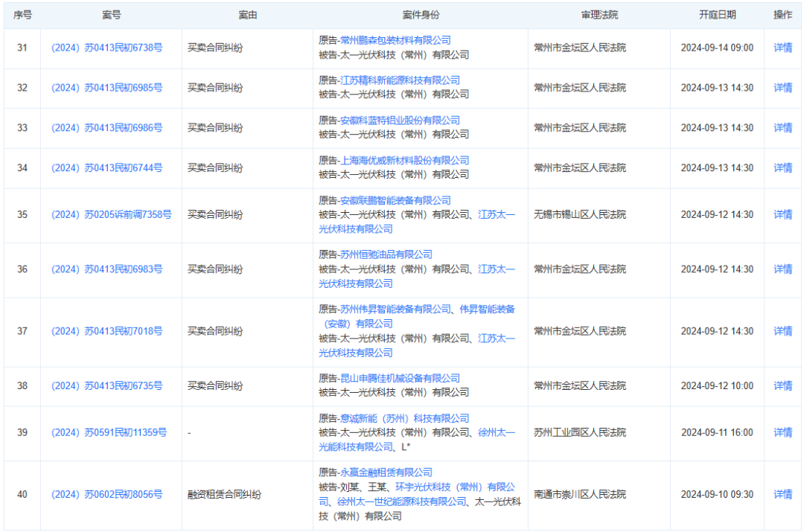
Task: Click plaintiff 苏州伟昇智能装备有限公司
Action: pyautogui.click(x=395, y=310)
